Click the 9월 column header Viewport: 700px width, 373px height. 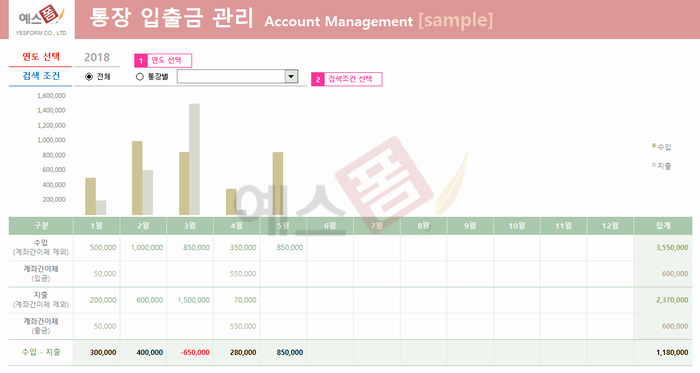(x=470, y=226)
